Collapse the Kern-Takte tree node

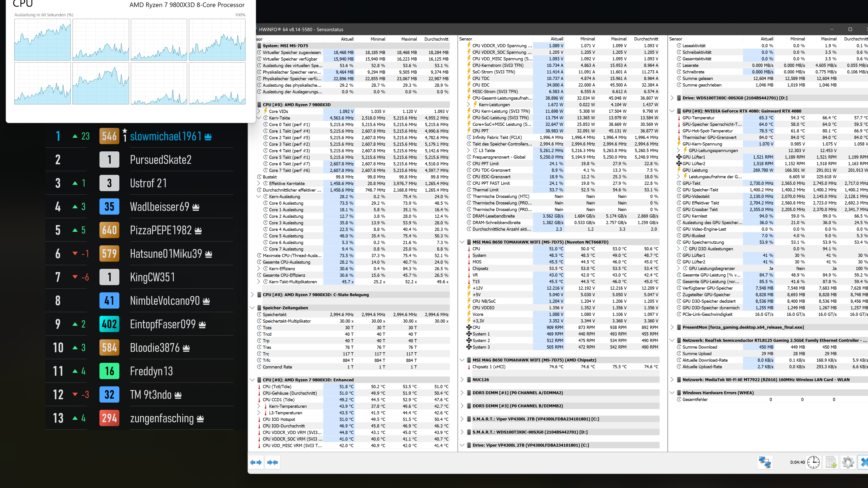click(x=259, y=118)
